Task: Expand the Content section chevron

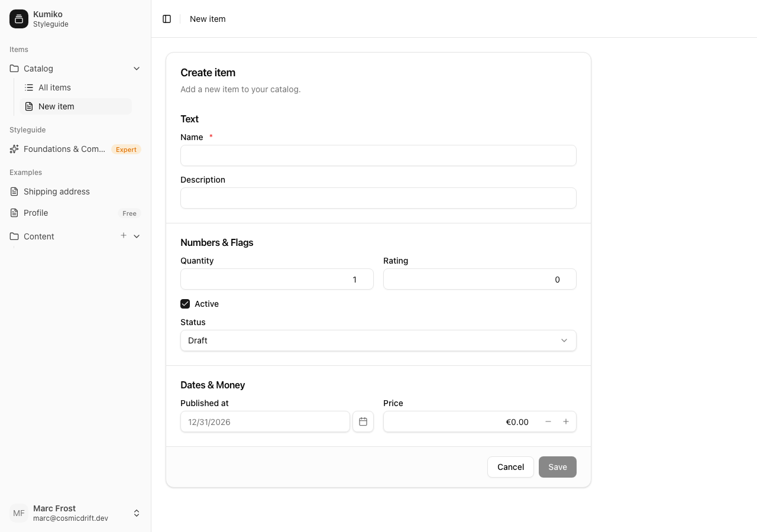Action: pos(137,236)
